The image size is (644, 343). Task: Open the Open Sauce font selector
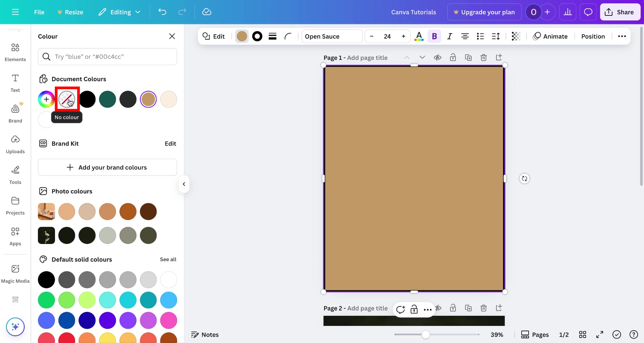[331, 36]
